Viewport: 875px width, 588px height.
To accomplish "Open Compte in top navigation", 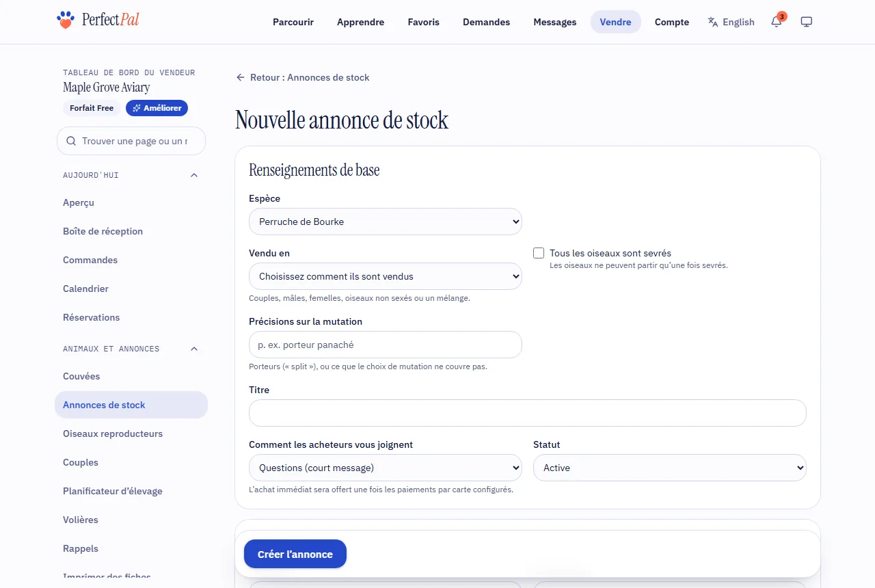I will point(672,22).
